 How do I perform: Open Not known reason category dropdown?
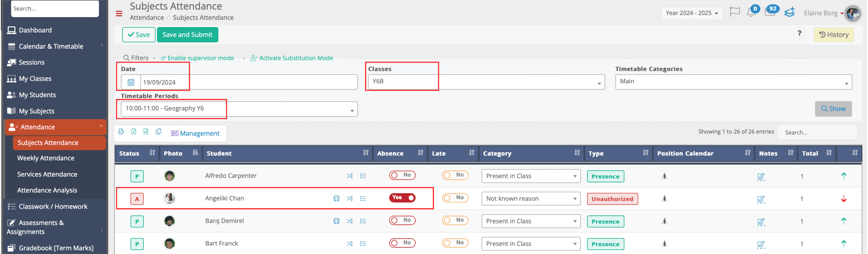(x=530, y=199)
